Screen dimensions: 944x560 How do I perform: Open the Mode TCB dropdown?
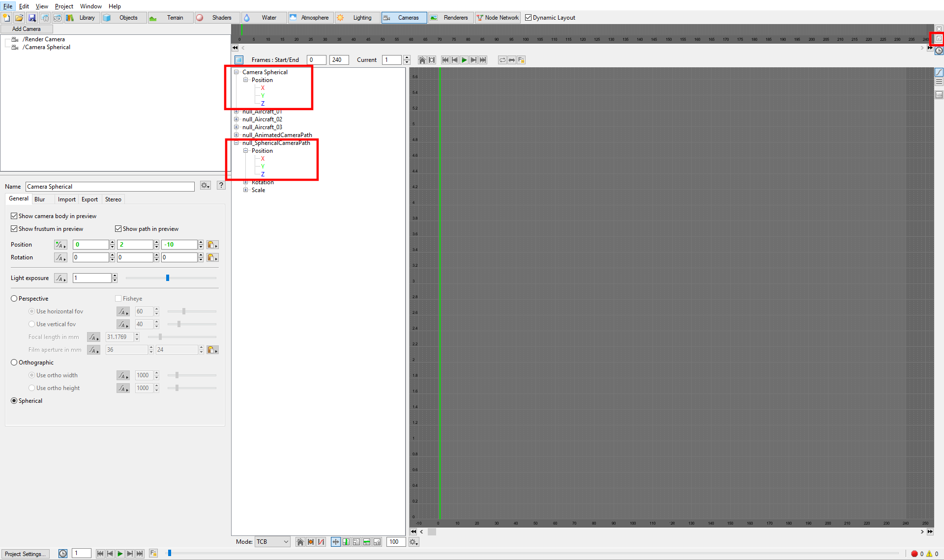tap(272, 542)
